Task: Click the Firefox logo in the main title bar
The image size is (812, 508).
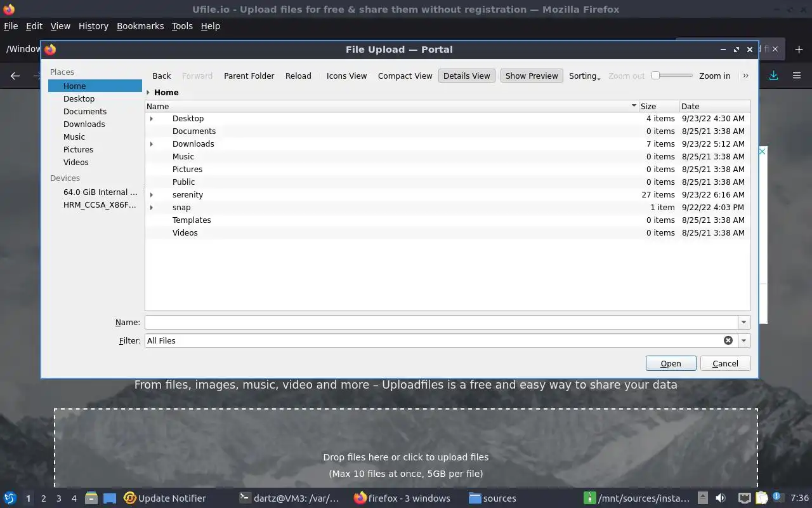Action: (x=9, y=10)
